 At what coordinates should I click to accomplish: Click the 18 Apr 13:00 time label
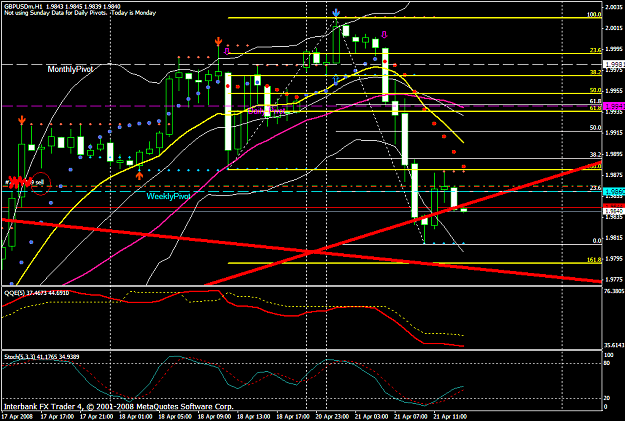(253, 416)
